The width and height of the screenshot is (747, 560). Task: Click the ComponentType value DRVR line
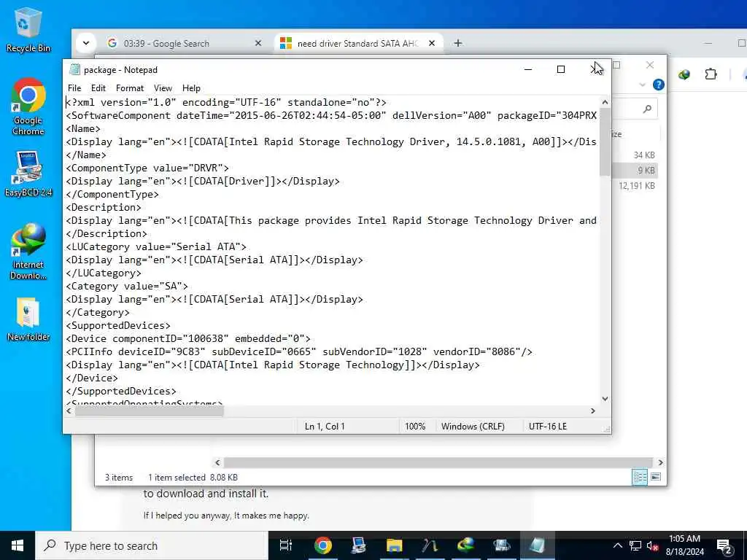(147, 168)
